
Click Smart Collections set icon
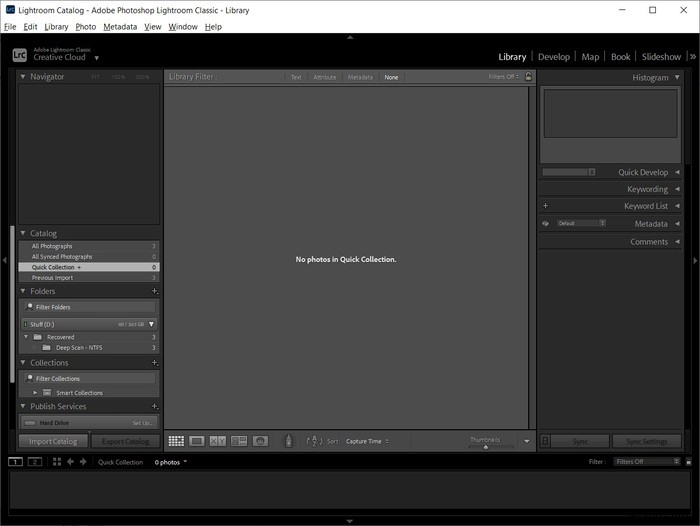pyautogui.click(x=47, y=392)
